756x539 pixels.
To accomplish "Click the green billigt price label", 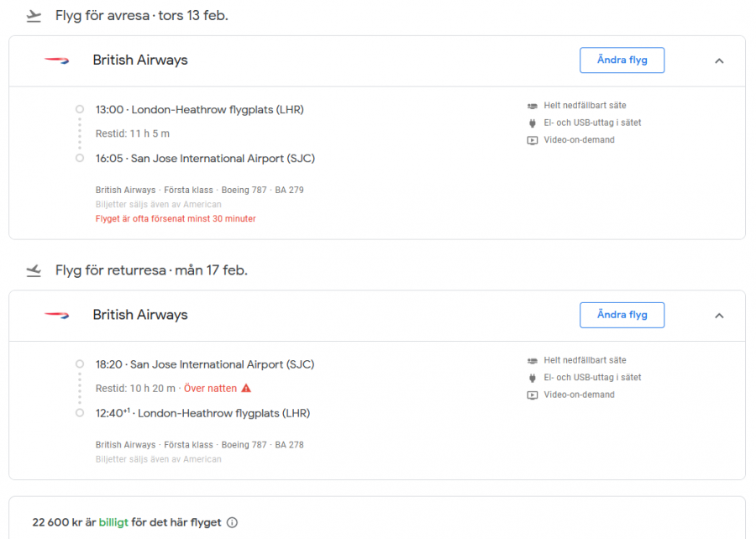I will (x=113, y=522).
